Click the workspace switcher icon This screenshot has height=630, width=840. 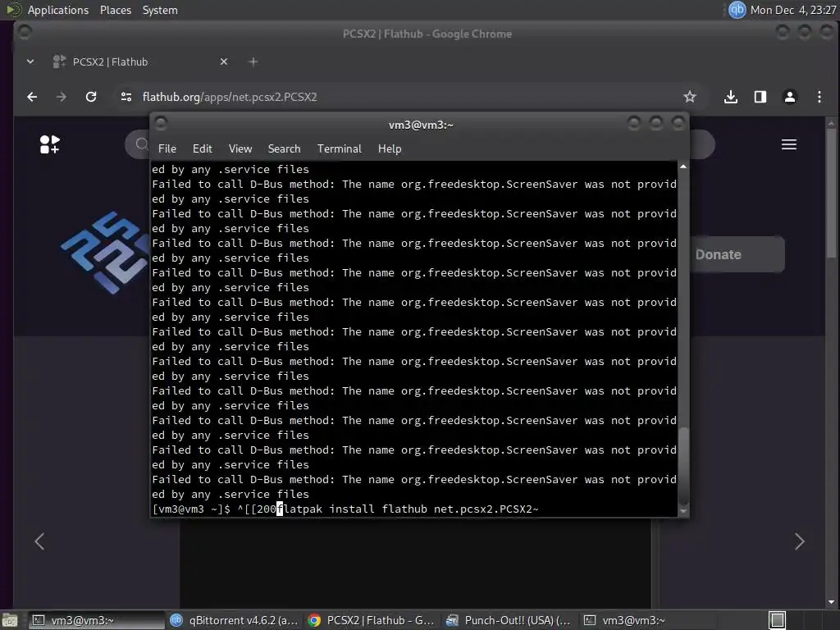(778, 620)
